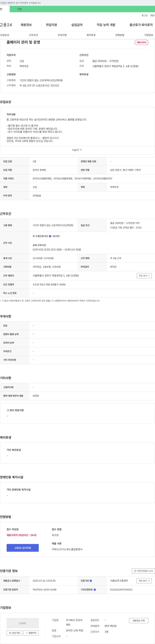Image resolution: width=155 pixels, height=644 pixels.
Task: Jump to 우대사항 section tab
Action: coord(62,35)
